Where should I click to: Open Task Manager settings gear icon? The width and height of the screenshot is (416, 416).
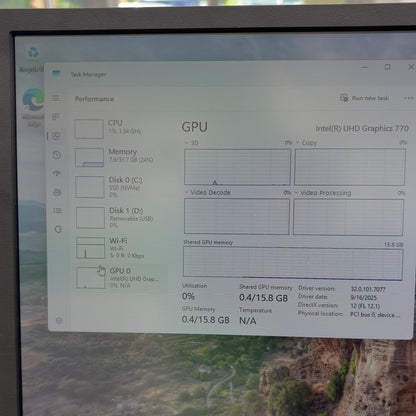[x=59, y=321]
